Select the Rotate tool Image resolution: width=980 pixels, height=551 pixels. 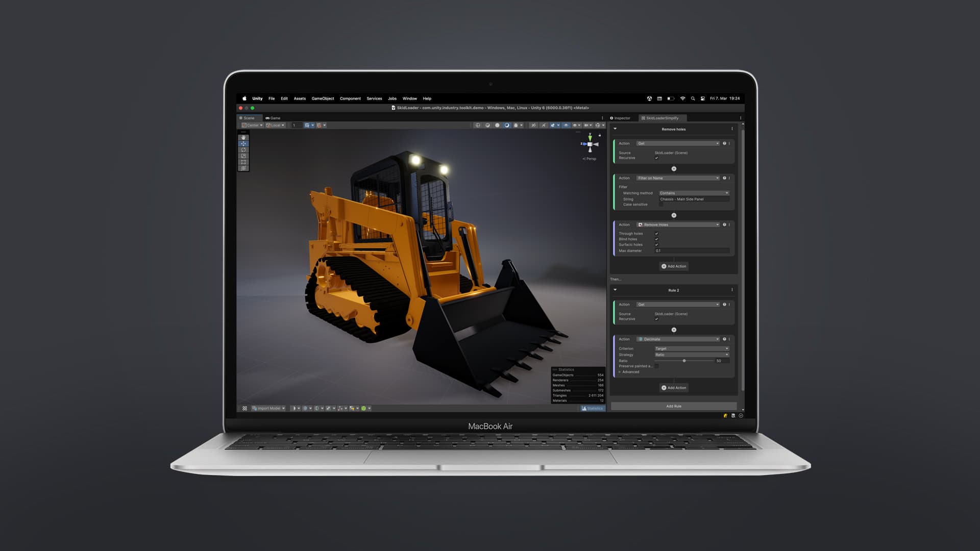pyautogui.click(x=243, y=150)
